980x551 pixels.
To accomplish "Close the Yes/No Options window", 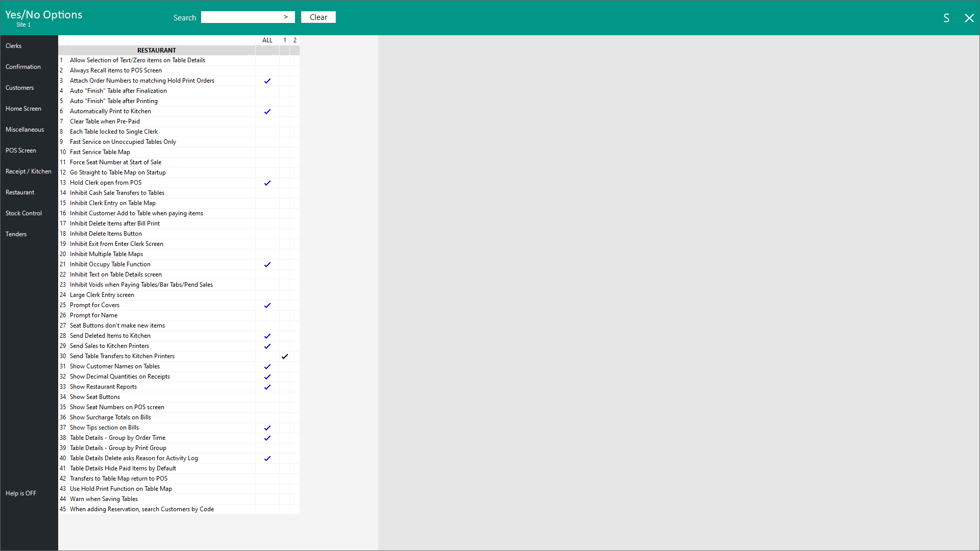I will tap(969, 18).
